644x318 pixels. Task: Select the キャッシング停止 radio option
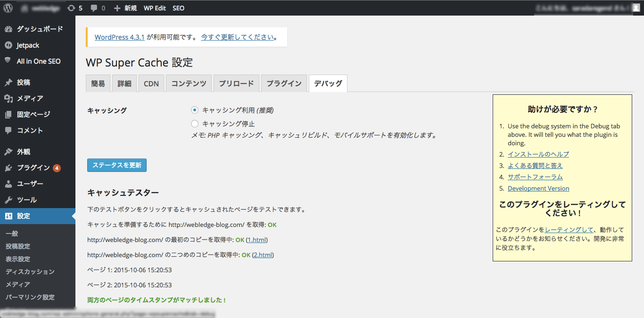[195, 124]
